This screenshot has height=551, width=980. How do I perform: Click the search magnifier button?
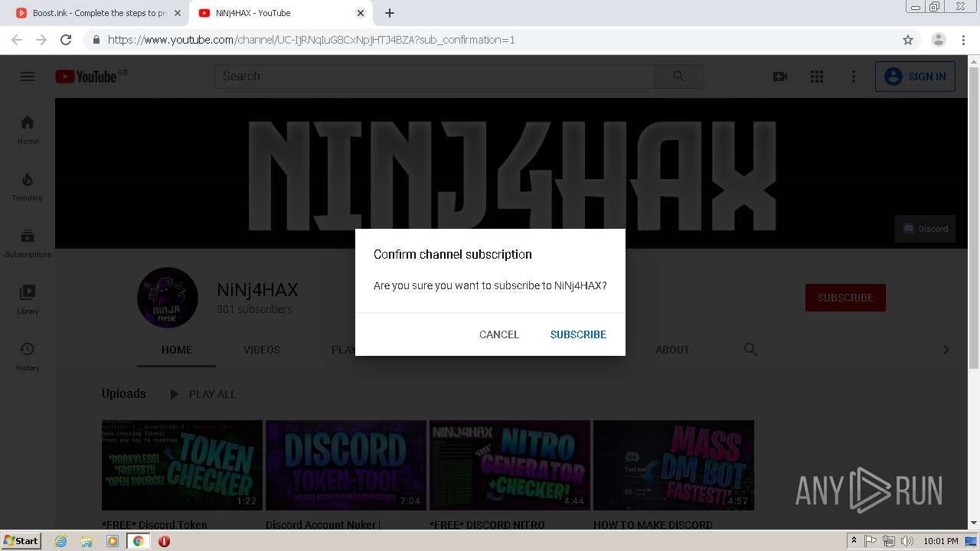pos(679,77)
